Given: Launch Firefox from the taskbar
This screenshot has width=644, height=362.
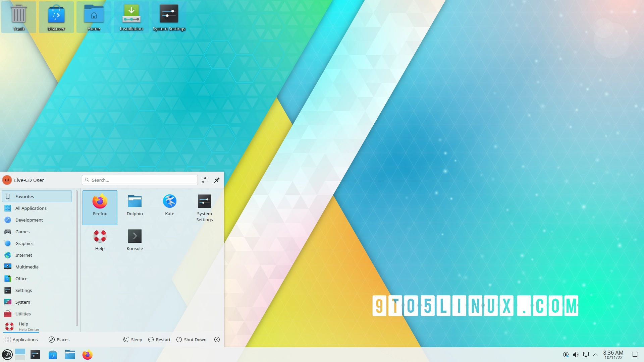Looking at the screenshot, I should coord(87,355).
